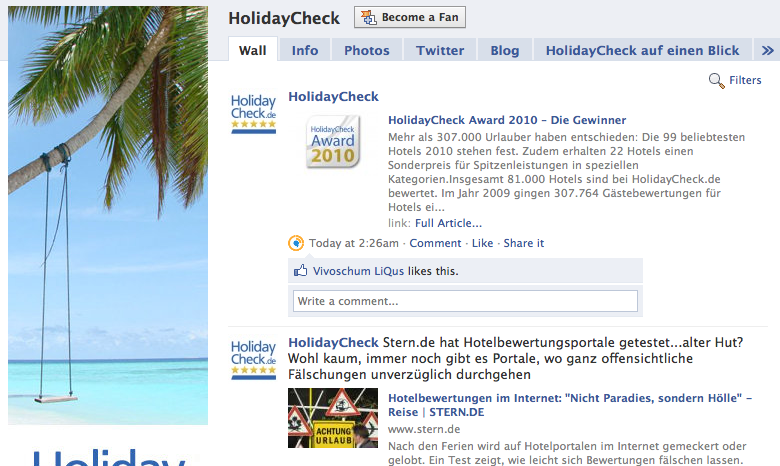Screen dimensions: 780x466
Task: Expand more tabs with double chevron
Action: (x=767, y=50)
